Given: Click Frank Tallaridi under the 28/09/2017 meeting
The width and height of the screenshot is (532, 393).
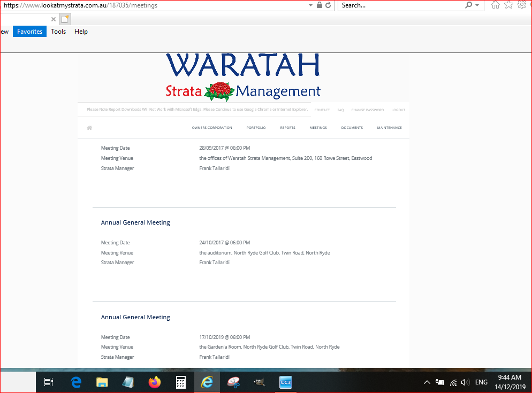Looking at the screenshot, I should pos(215,168).
